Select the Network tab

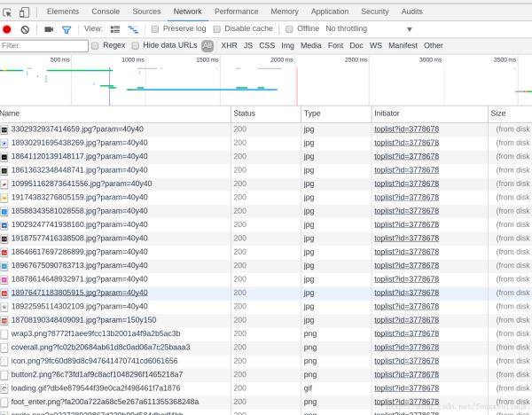coord(188,12)
